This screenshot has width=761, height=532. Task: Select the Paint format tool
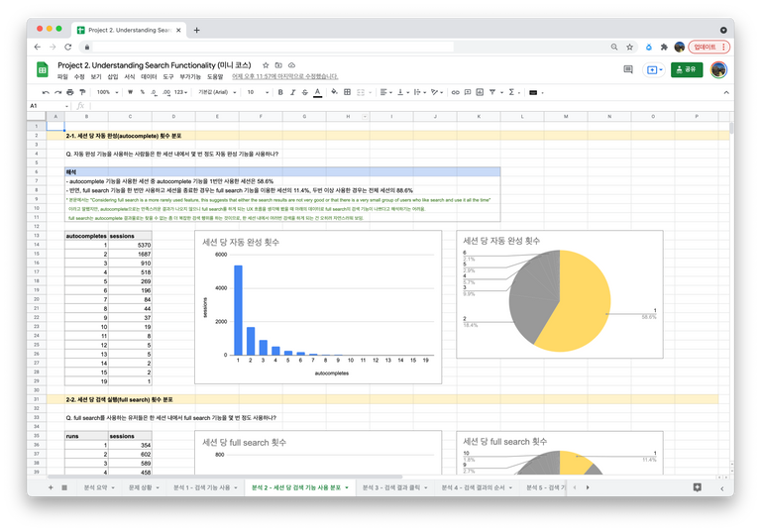coord(82,92)
